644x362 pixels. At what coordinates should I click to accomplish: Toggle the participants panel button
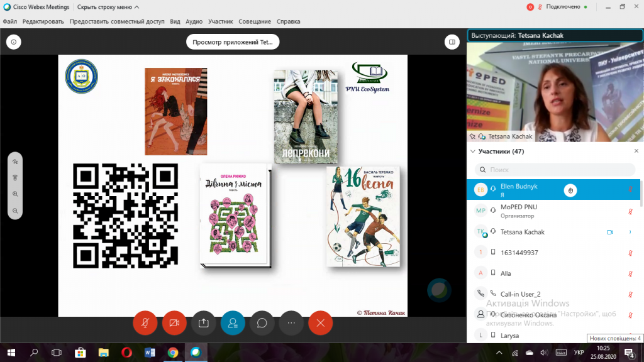pyautogui.click(x=233, y=322)
